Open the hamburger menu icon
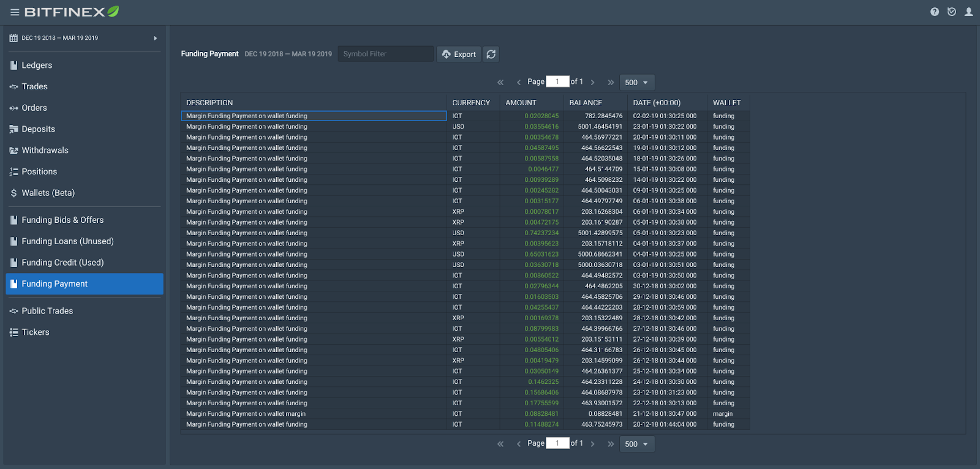980x469 pixels. coord(15,12)
